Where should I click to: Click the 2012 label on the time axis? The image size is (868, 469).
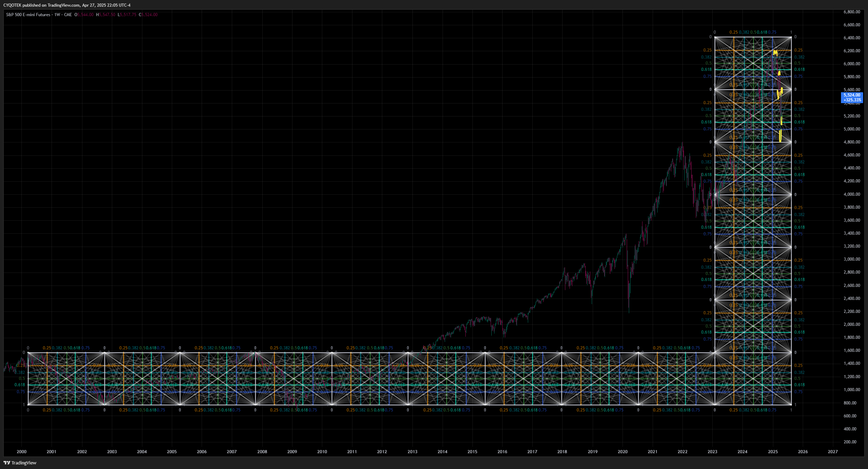[382, 452]
